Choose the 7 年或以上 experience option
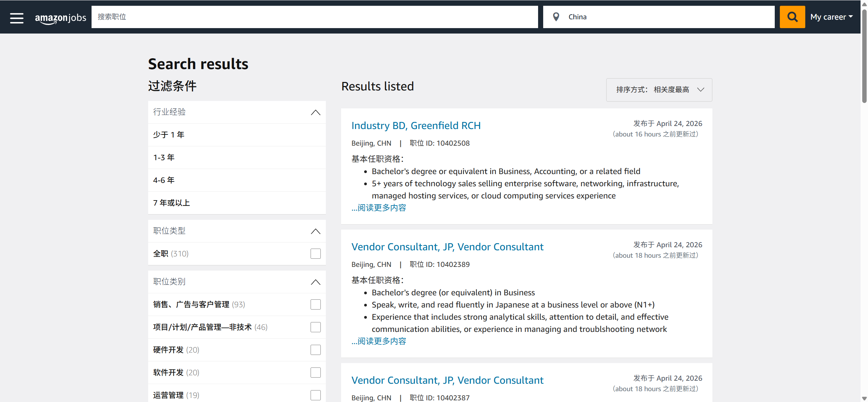Viewport: 868px width, 402px height. (171, 203)
